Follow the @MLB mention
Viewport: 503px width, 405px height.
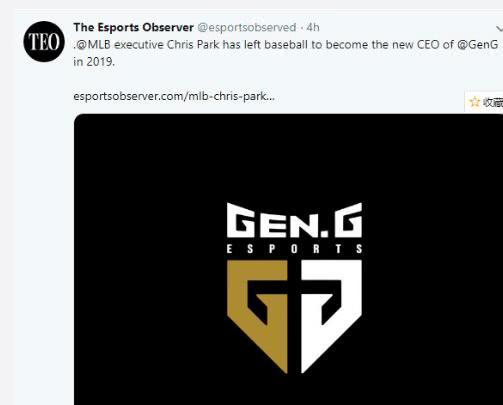click(x=93, y=45)
